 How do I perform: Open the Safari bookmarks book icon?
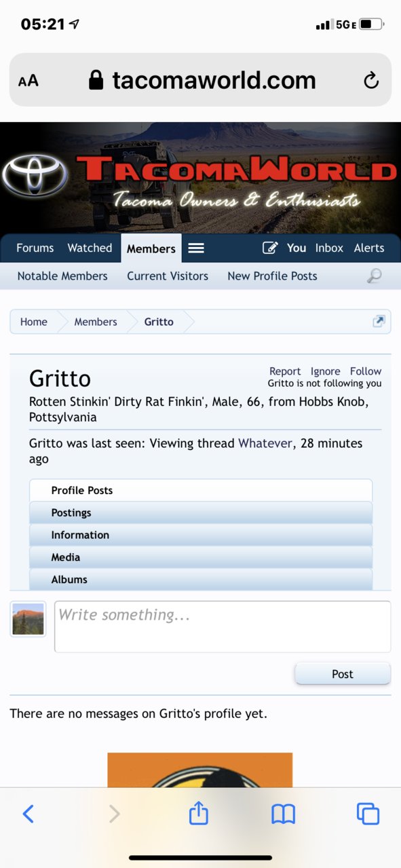tap(283, 814)
